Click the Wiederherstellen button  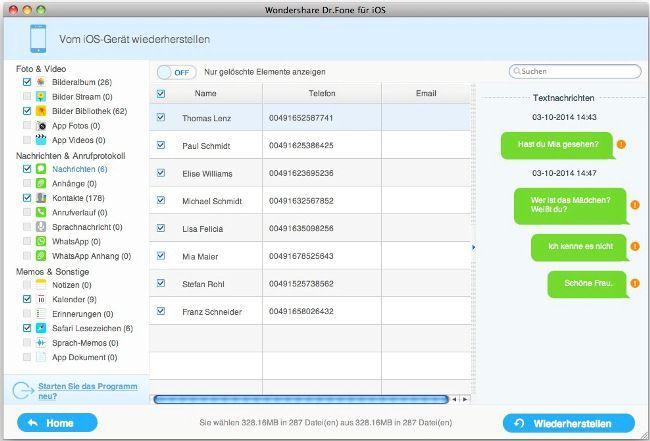569,423
